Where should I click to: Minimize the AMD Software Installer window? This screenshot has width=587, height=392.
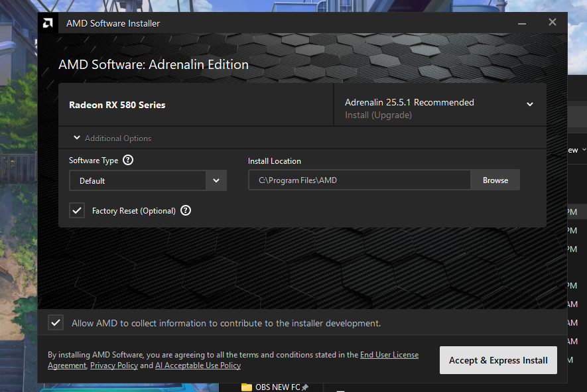point(522,23)
